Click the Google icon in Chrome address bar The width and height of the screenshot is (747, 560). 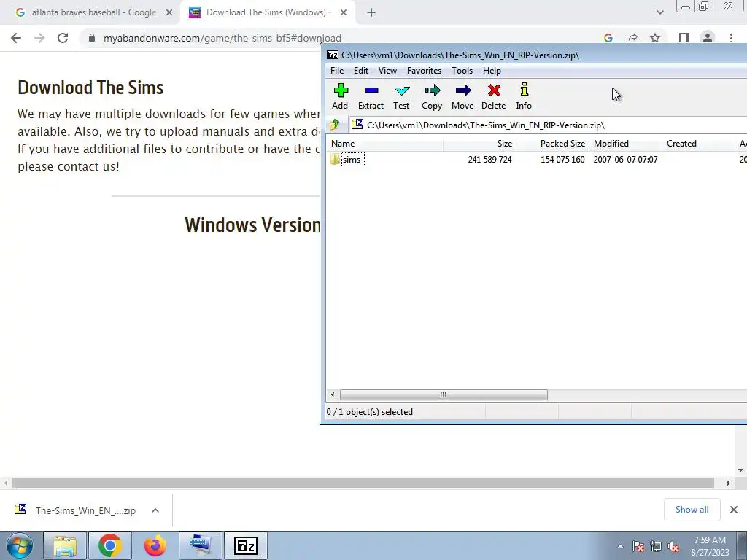(608, 38)
